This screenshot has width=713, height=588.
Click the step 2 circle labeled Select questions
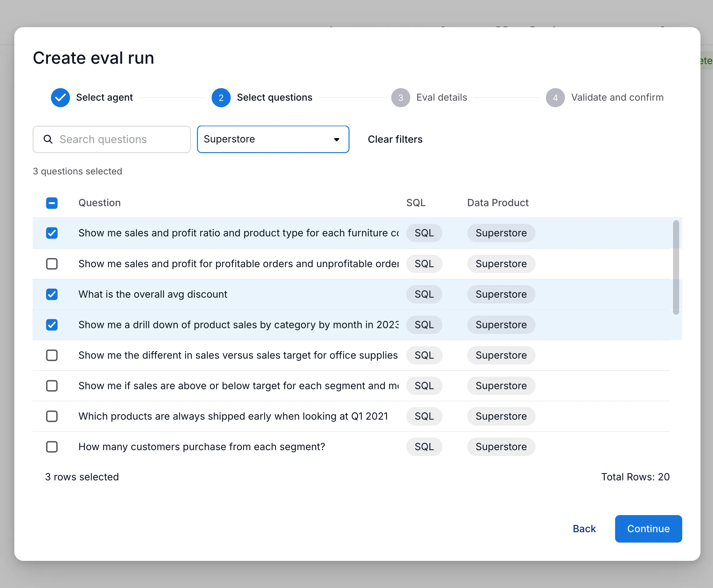[x=221, y=98]
